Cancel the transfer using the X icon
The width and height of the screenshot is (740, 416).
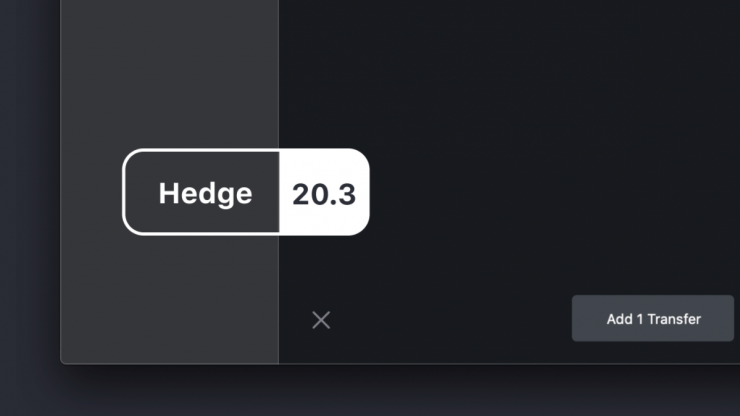(321, 320)
